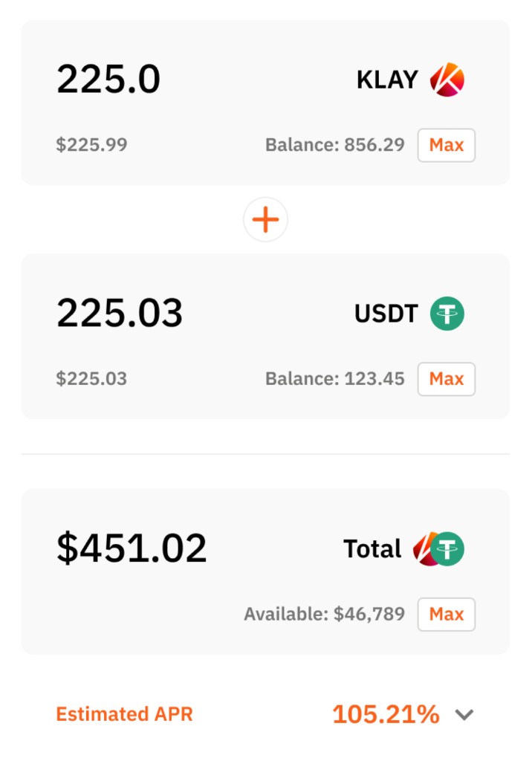Click the 105.21% APR value
Screen dimensions: 532x761
pyautogui.click(x=386, y=714)
